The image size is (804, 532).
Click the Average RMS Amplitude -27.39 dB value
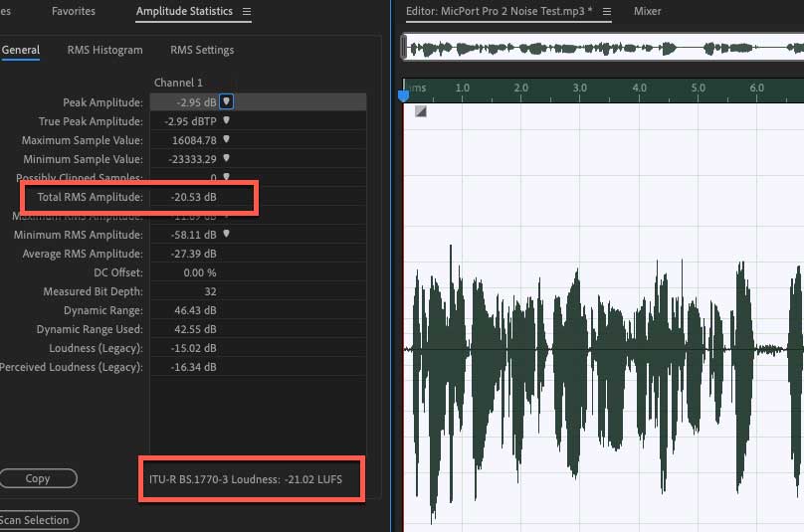194,254
